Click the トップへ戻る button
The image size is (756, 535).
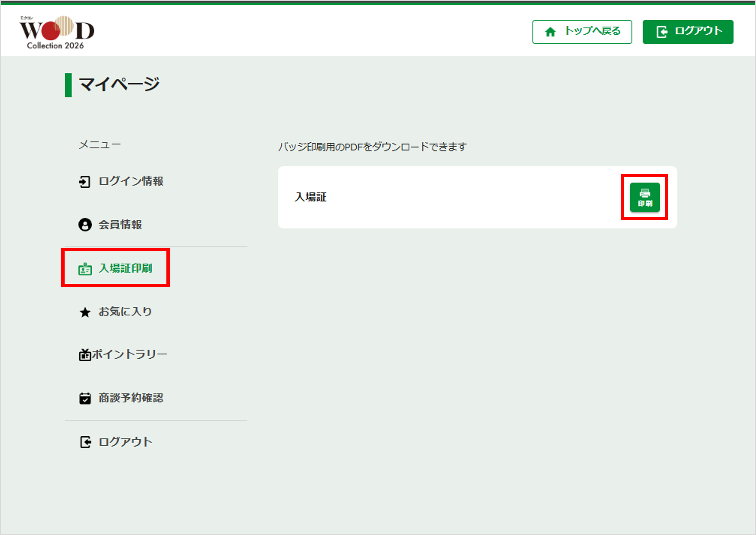pyautogui.click(x=592, y=31)
